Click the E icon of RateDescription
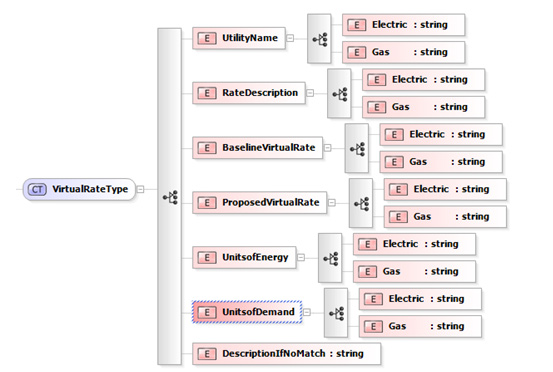 pos(207,93)
